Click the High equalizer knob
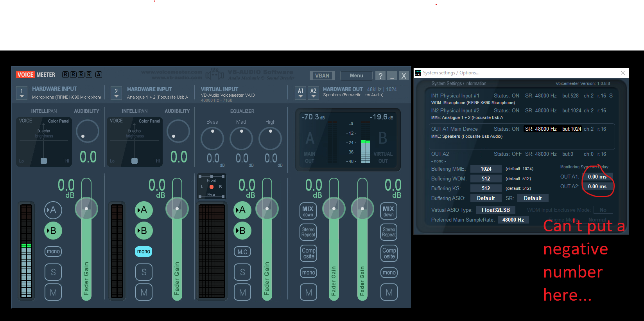Viewport: 644px width, 321px height. 270,139
